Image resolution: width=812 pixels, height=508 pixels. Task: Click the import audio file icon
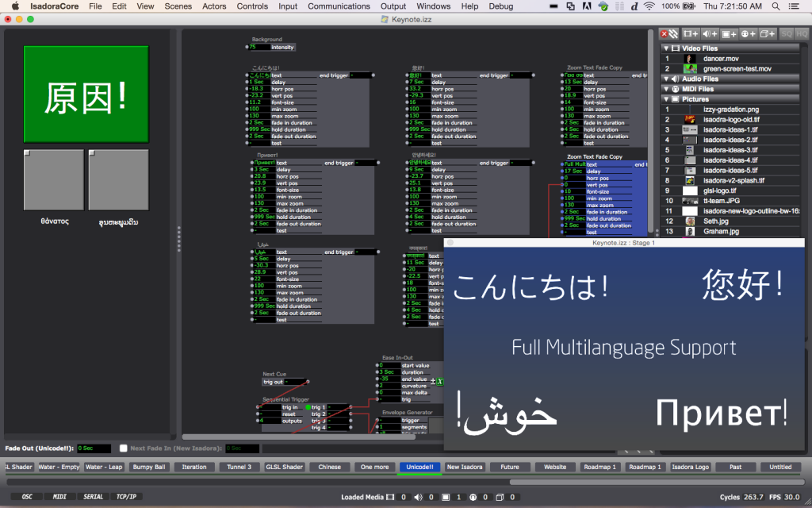coord(710,34)
